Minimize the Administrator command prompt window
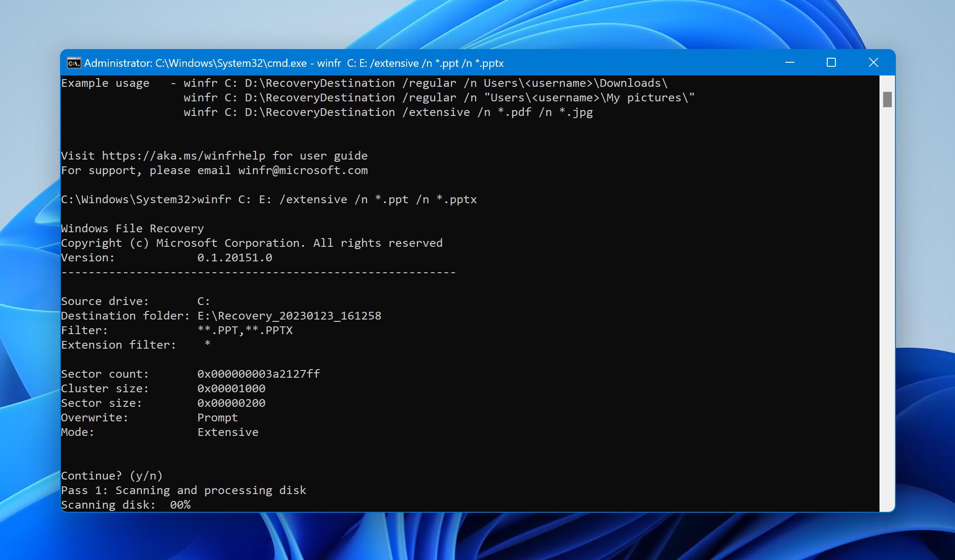Image resolution: width=955 pixels, height=560 pixels. (790, 62)
